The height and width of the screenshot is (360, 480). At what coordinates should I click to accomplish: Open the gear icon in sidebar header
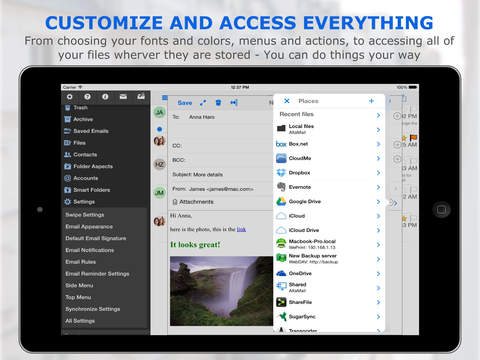[x=69, y=97]
